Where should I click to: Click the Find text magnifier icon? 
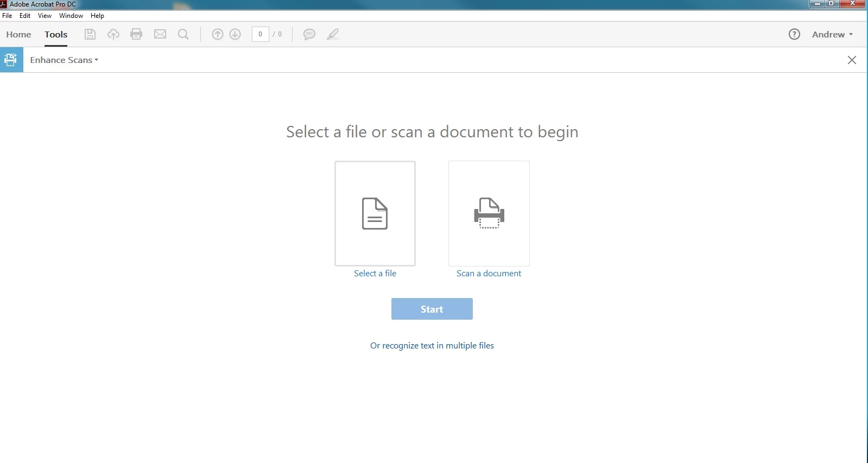point(183,34)
